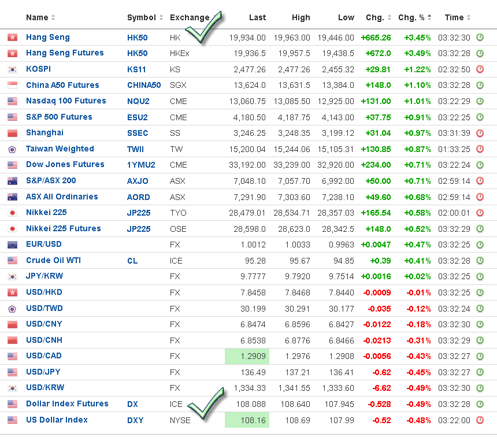Click the NQU2 symbol link

click(x=138, y=102)
